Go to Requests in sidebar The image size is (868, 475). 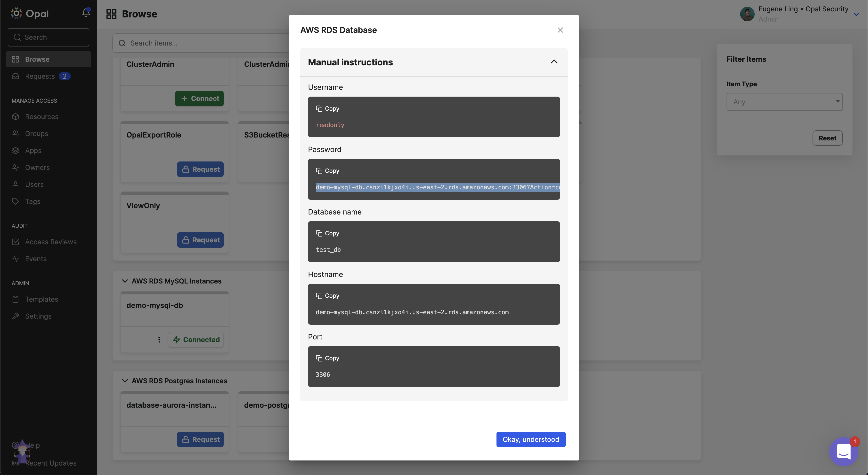[x=40, y=76]
